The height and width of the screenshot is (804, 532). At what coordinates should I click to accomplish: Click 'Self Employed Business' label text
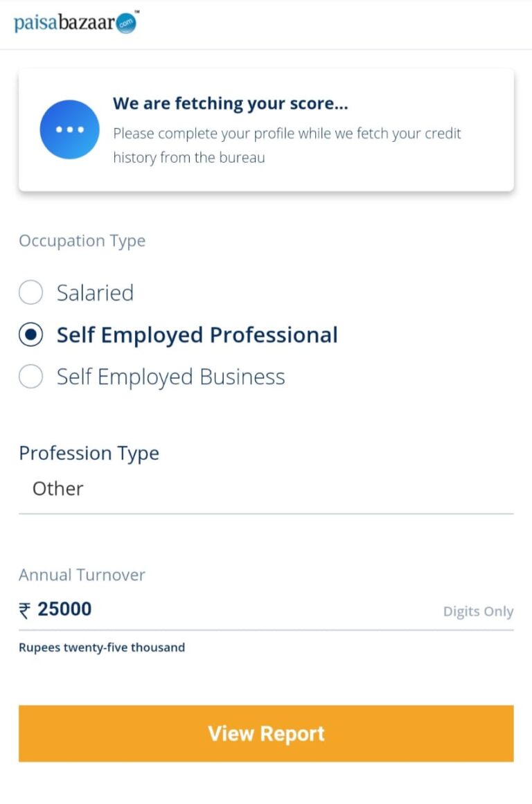[x=171, y=377]
